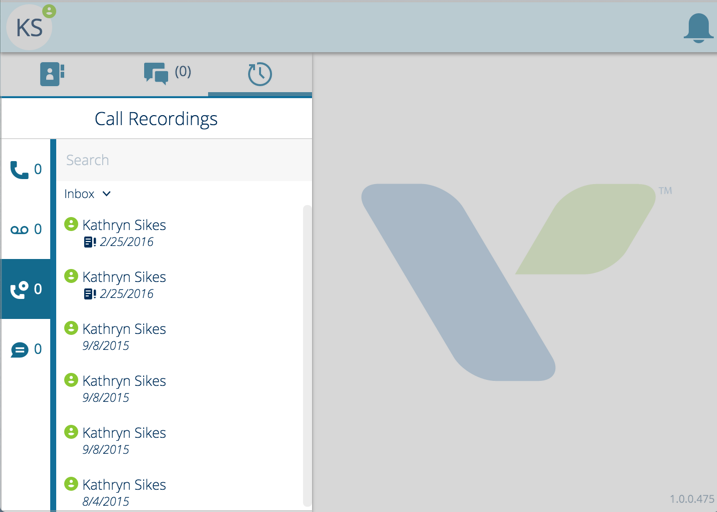Click the version number 1.0.0.475
The image size is (717, 512).
click(x=692, y=499)
